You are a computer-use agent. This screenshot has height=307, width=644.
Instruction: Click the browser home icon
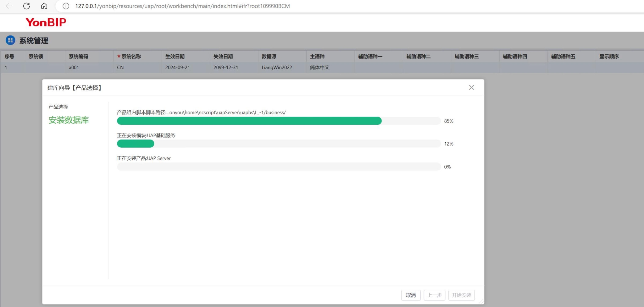coord(44,6)
